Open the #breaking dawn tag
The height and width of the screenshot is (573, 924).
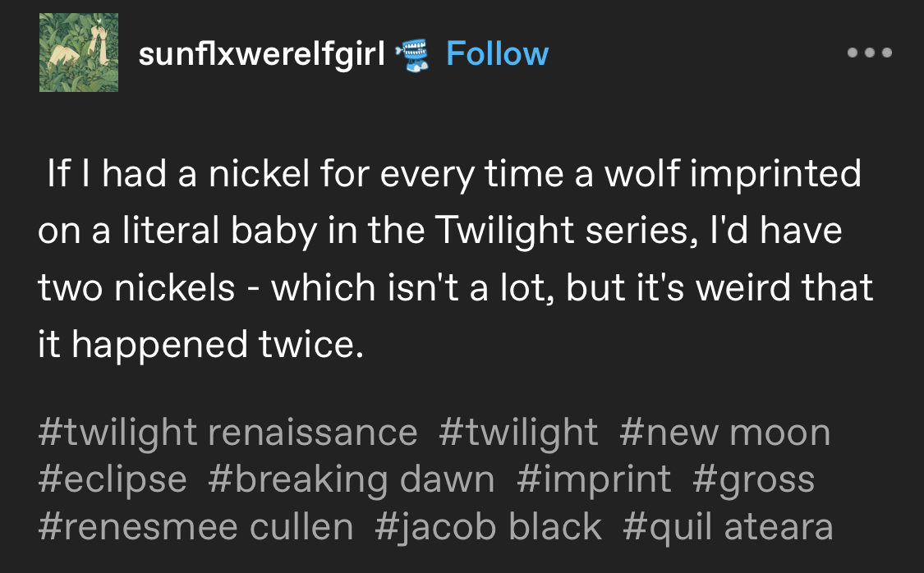(x=352, y=479)
